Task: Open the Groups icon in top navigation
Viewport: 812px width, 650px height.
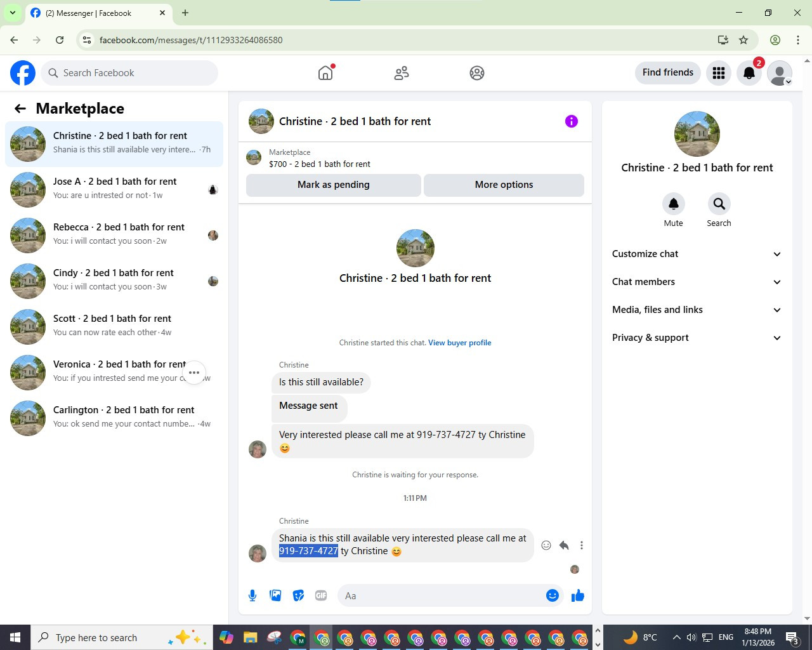Action: (x=477, y=73)
